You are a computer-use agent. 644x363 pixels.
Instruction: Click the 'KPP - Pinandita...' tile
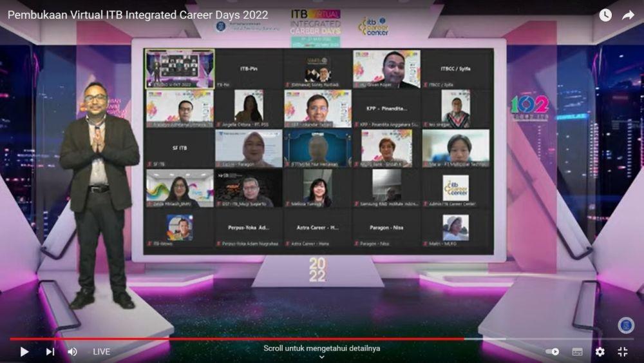386,108
